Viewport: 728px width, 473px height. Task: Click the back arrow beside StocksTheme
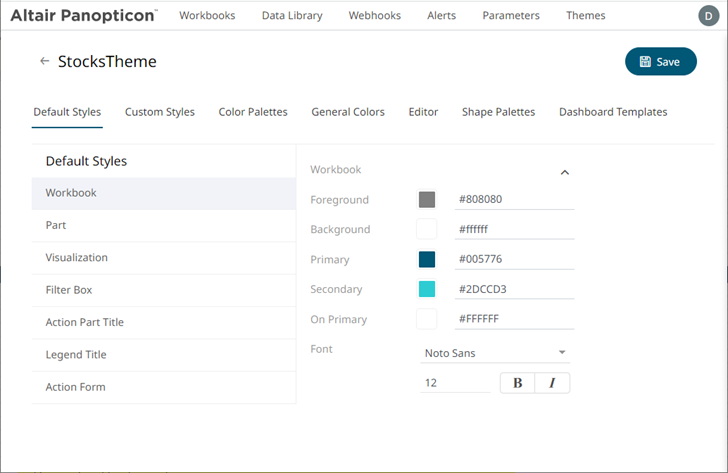click(x=44, y=62)
